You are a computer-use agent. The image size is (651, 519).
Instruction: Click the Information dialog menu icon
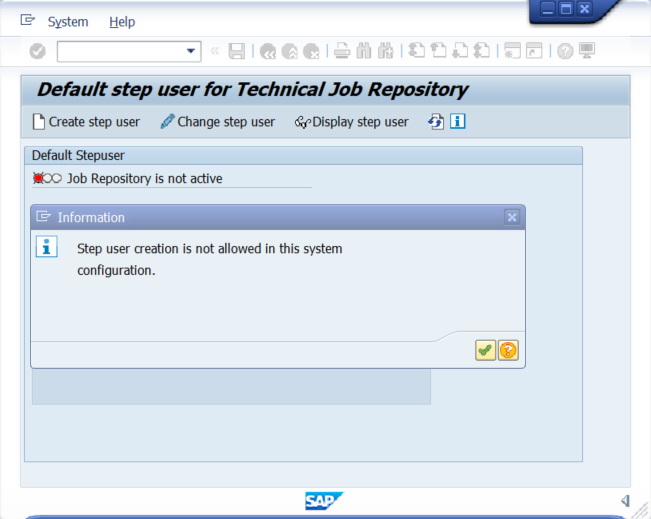click(x=43, y=217)
